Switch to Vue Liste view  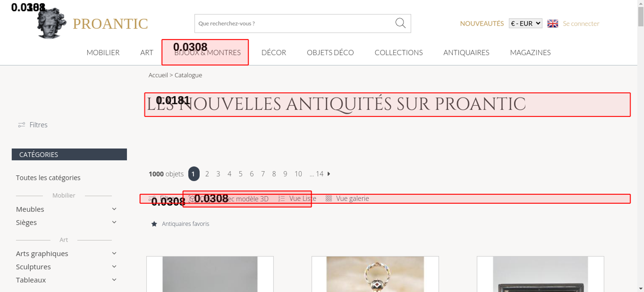(297, 199)
